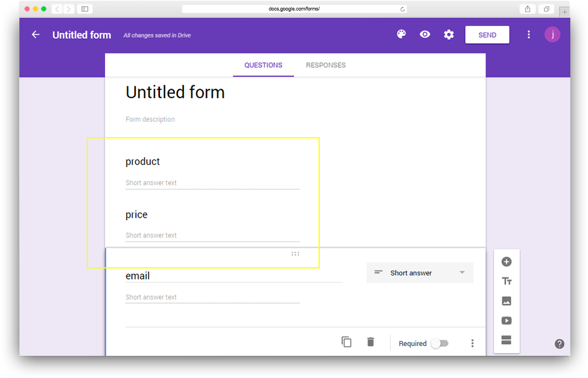
Task: Add a YouTube video to the form
Action: pos(507,320)
